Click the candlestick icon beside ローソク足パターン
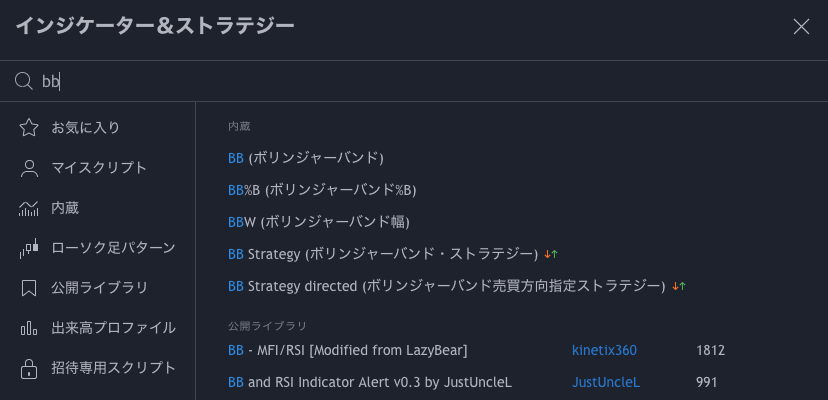 pyautogui.click(x=29, y=248)
